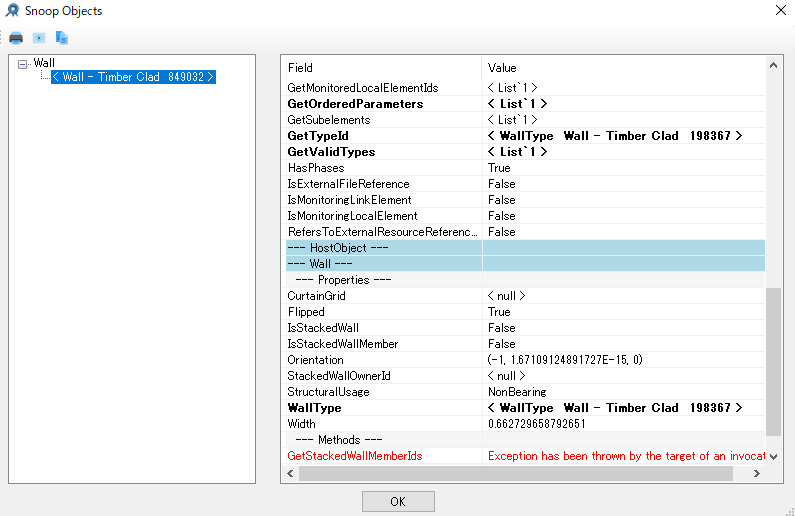
Task: Select the GetSubelements List`1 value
Action: [x=512, y=120]
